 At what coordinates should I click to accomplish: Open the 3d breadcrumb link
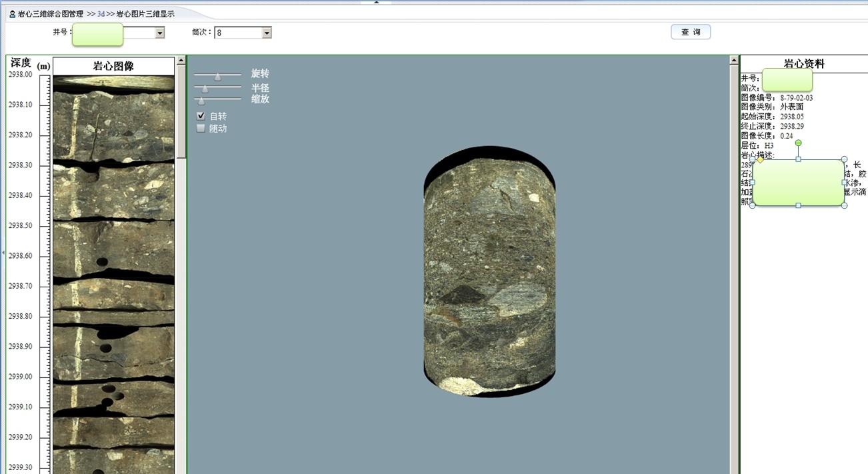tap(101, 14)
